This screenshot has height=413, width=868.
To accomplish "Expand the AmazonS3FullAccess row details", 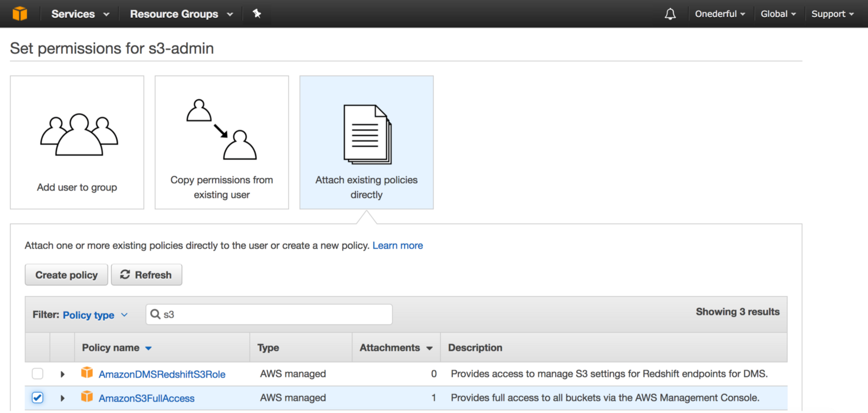I will pyautogui.click(x=62, y=398).
